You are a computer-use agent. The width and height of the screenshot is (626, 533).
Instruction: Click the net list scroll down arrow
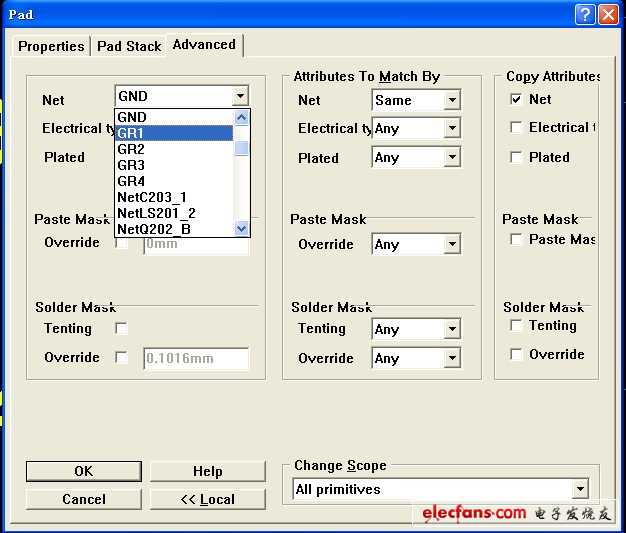point(242,229)
